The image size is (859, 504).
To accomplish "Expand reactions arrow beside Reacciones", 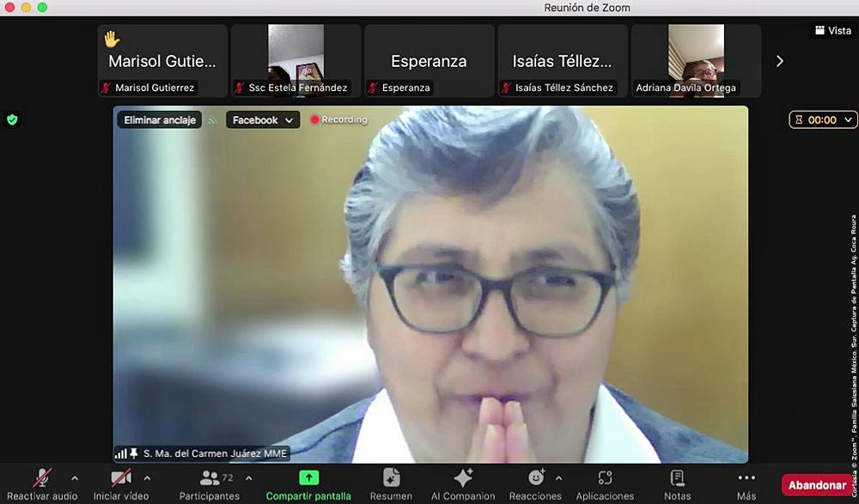I will [558, 478].
